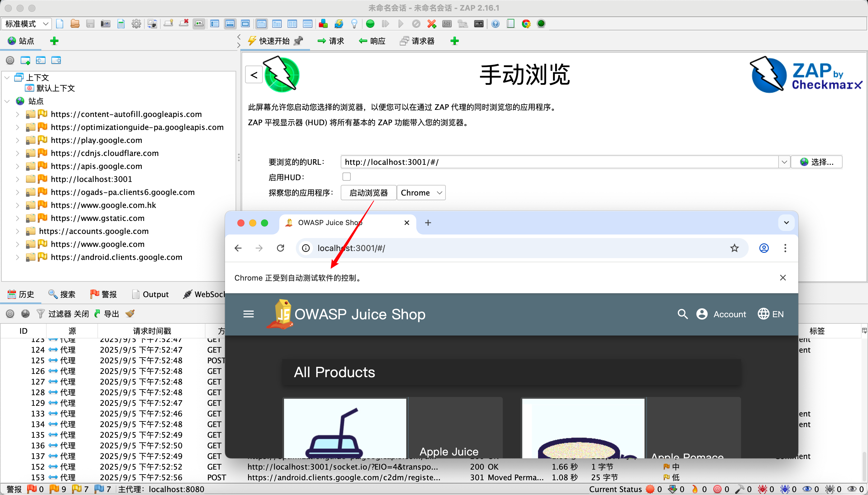The width and height of the screenshot is (868, 495).
Task: Click the back arrow button in Manual Explore panel
Action: 254,75
